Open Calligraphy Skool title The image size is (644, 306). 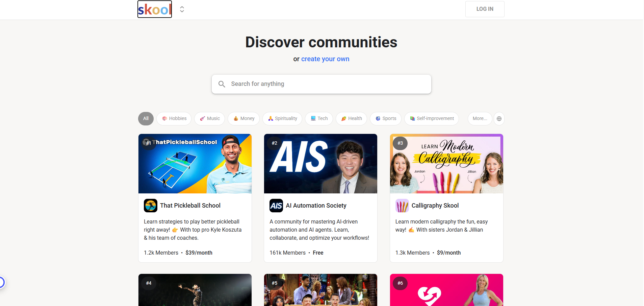tap(435, 206)
